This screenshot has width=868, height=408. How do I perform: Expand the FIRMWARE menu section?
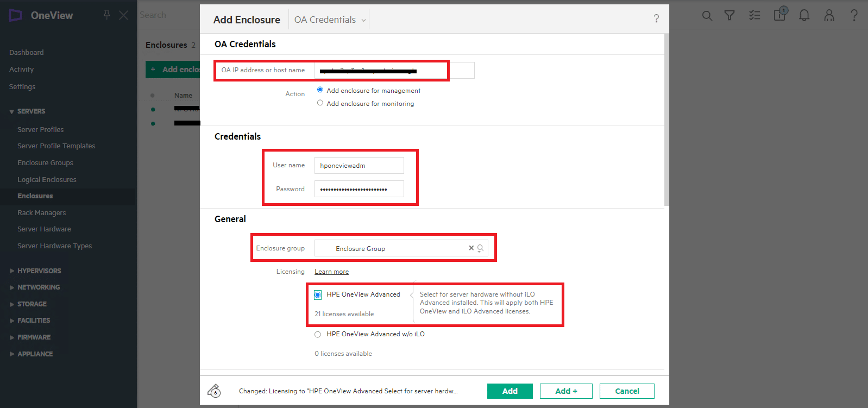pos(12,337)
